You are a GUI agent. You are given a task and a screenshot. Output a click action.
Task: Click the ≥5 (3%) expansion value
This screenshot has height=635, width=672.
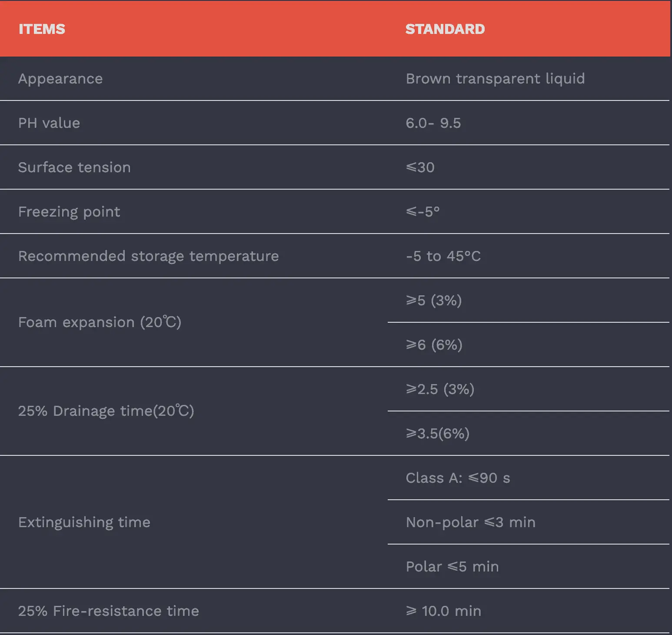(433, 301)
